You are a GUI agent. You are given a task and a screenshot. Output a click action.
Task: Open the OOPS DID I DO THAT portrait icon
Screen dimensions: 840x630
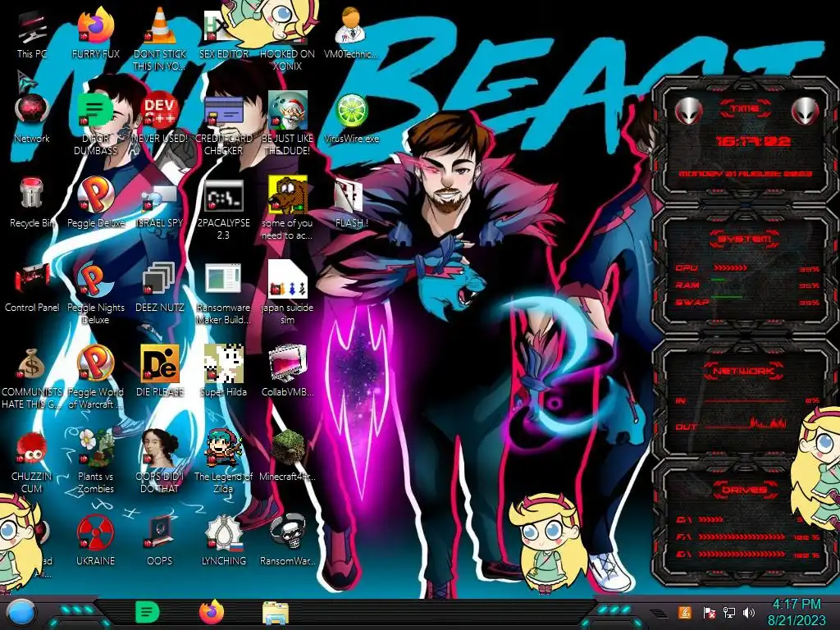click(x=160, y=462)
